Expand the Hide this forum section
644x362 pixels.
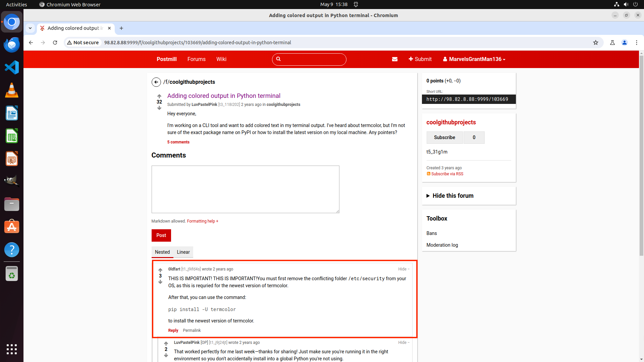452,196
